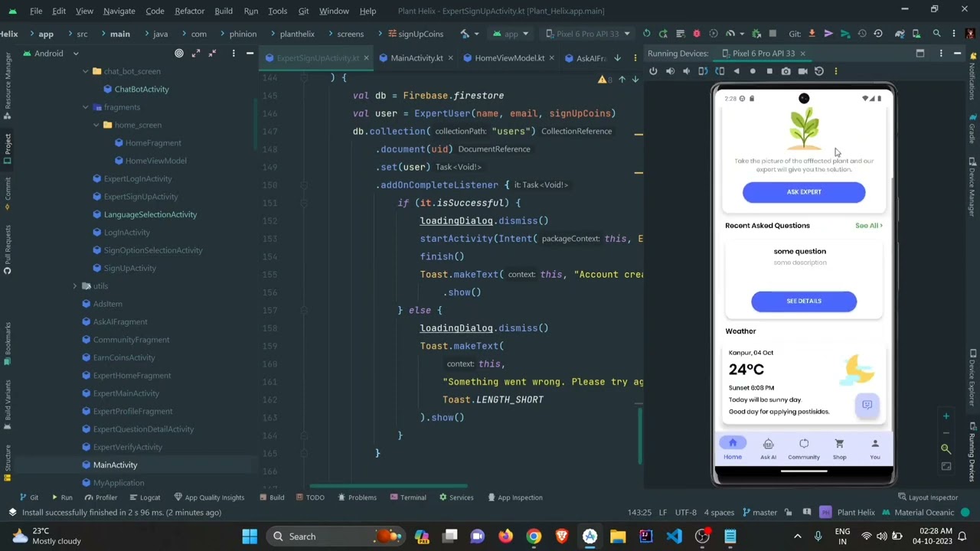Open Windows Start button
This screenshot has width=980, height=551.
click(x=250, y=536)
